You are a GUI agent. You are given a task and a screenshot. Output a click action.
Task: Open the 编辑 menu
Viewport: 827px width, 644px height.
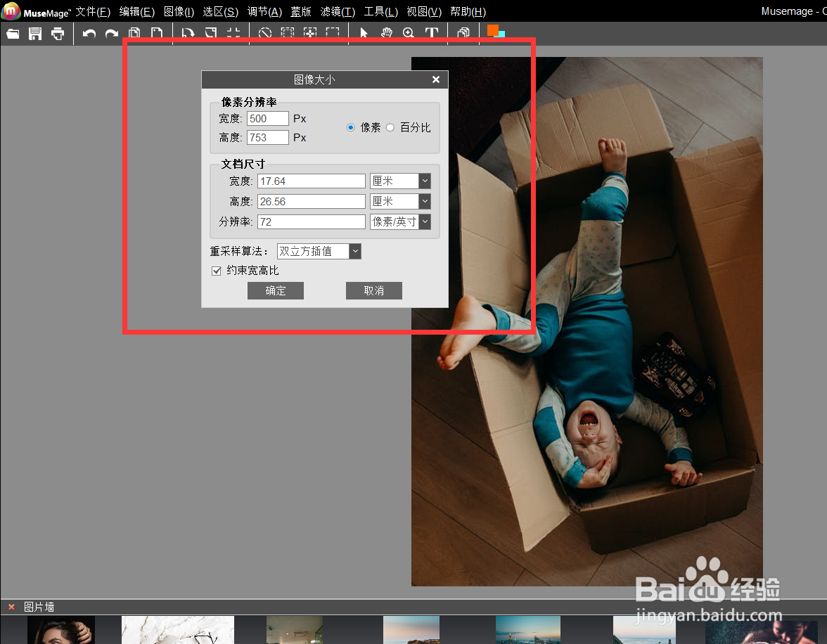pyautogui.click(x=136, y=12)
